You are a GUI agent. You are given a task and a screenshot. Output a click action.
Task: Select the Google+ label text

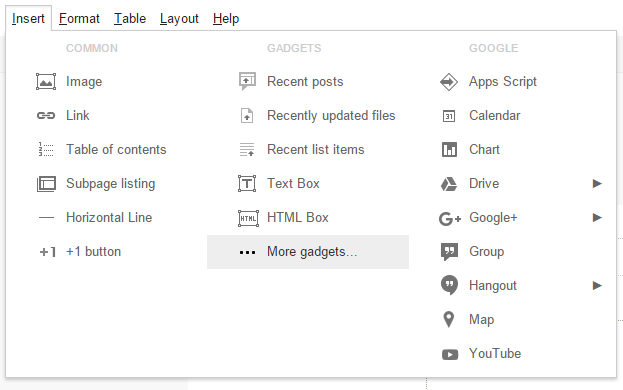coord(493,218)
